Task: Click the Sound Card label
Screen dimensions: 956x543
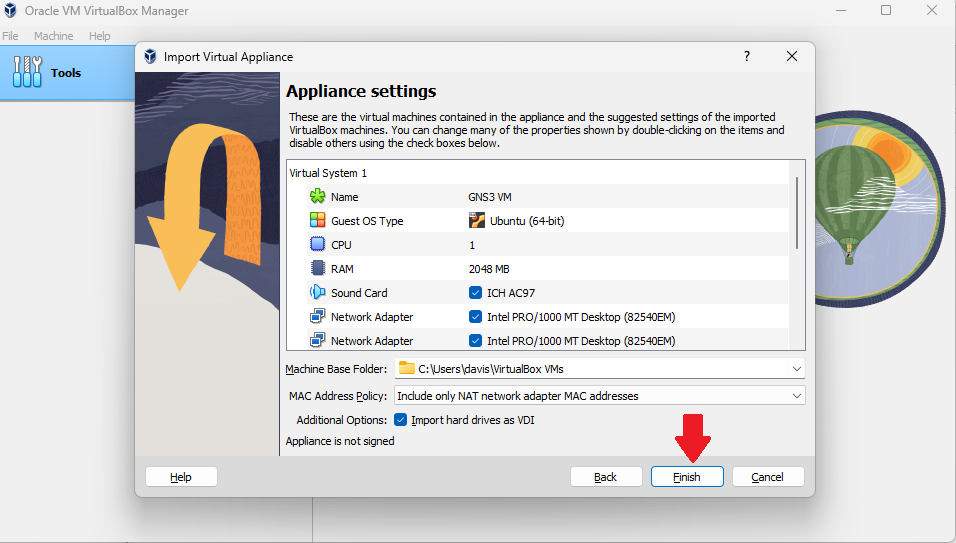Action: click(359, 293)
